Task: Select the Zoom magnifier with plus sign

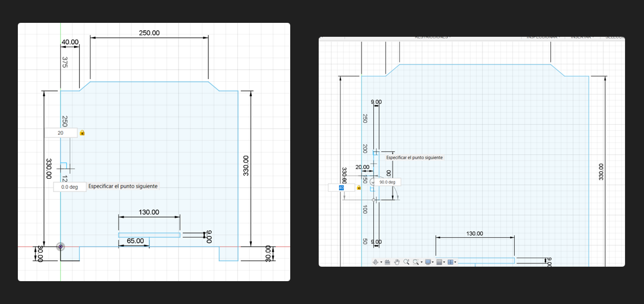Action: pos(407,262)
